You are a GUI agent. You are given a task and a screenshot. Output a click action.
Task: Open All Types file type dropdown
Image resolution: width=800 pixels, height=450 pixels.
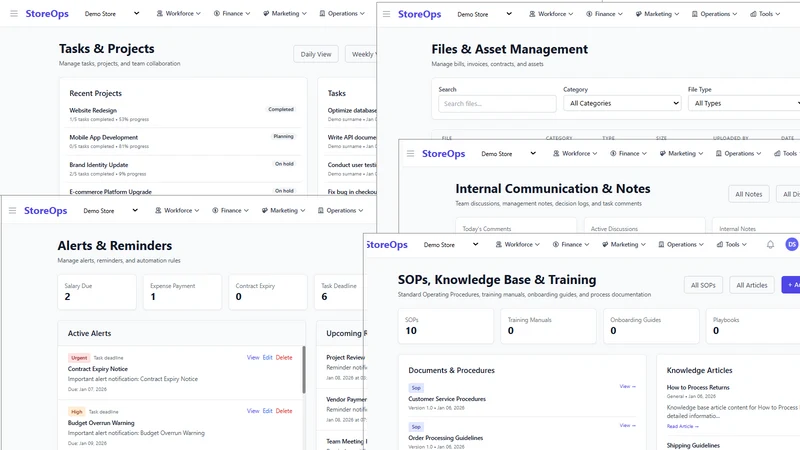746,103
